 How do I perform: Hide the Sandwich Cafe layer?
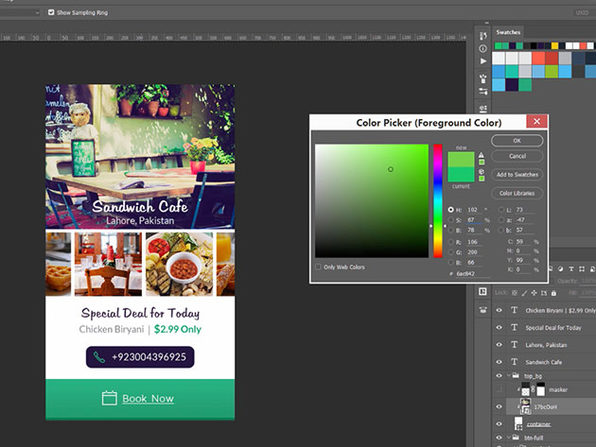499,362
